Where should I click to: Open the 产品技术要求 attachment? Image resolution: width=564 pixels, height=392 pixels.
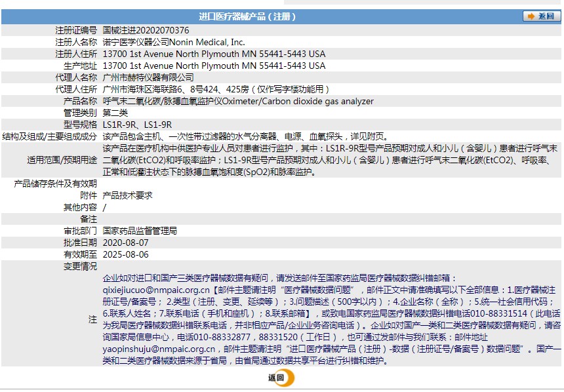pos(128,195)
